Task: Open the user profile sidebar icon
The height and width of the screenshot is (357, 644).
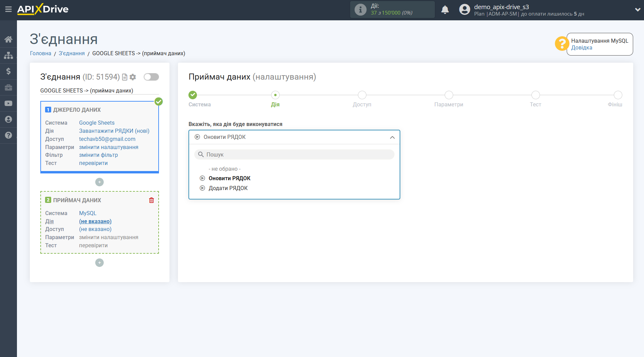Action: [x=8, y=119]
